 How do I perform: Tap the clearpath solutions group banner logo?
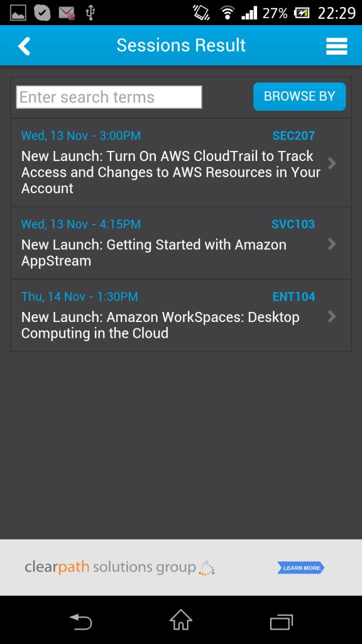click(x=119, y=568)
